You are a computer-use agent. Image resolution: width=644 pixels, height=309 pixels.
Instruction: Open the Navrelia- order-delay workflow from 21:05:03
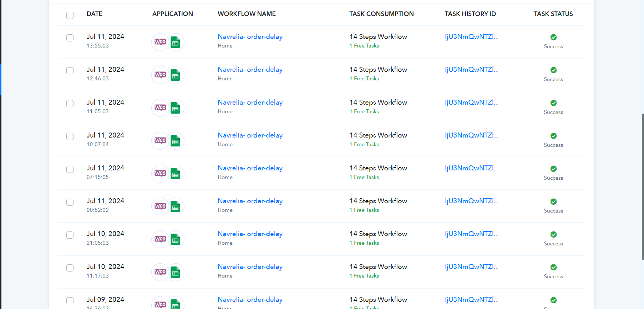tap(250, 234)
